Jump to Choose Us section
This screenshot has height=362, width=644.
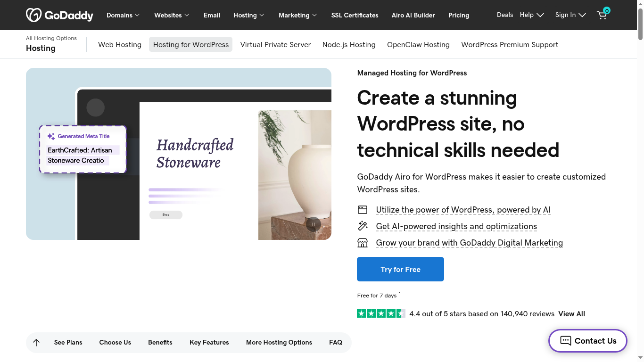[x=115, y=343]
